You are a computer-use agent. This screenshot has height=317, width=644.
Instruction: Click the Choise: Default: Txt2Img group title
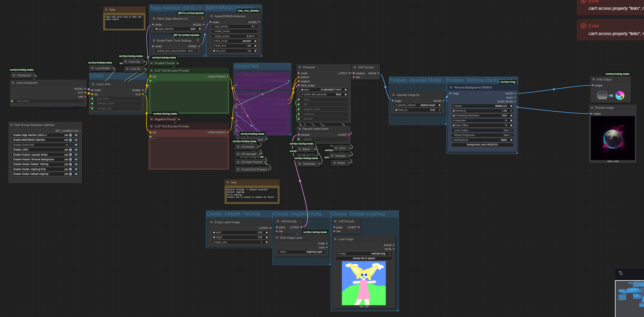pyautogui.click(x=233, y=214)
